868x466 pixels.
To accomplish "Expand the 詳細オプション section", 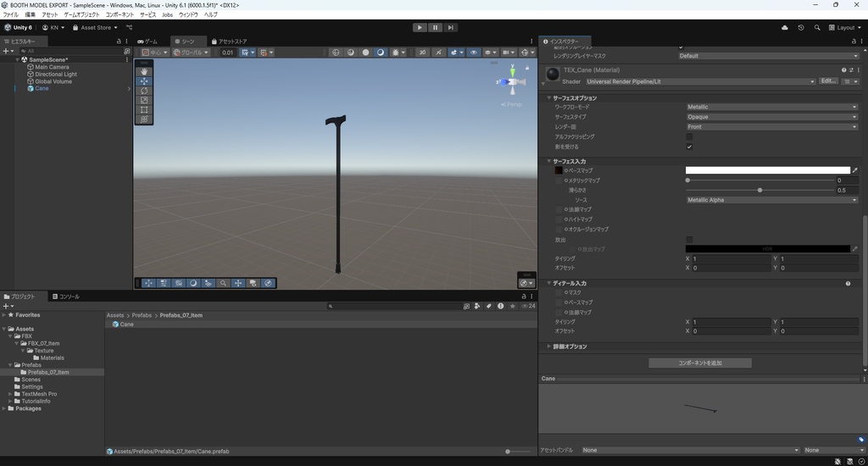I will (548, 347).
